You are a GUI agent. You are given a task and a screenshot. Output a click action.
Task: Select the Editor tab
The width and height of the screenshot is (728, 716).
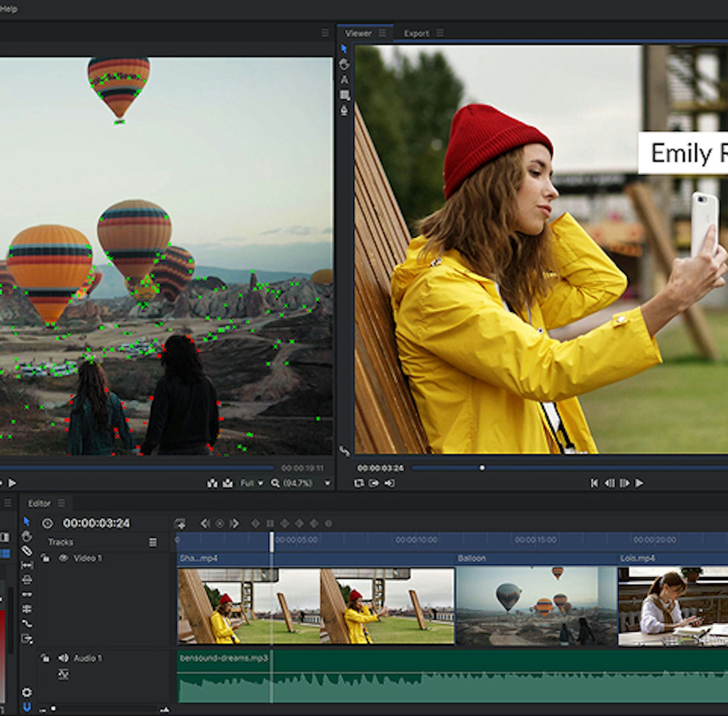[x=39, y=503]
